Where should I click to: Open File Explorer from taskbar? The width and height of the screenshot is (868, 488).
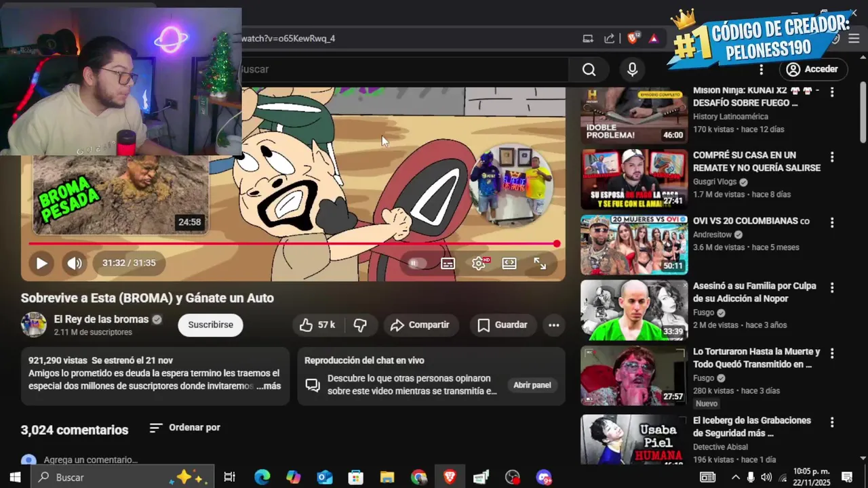pos(387,477)
